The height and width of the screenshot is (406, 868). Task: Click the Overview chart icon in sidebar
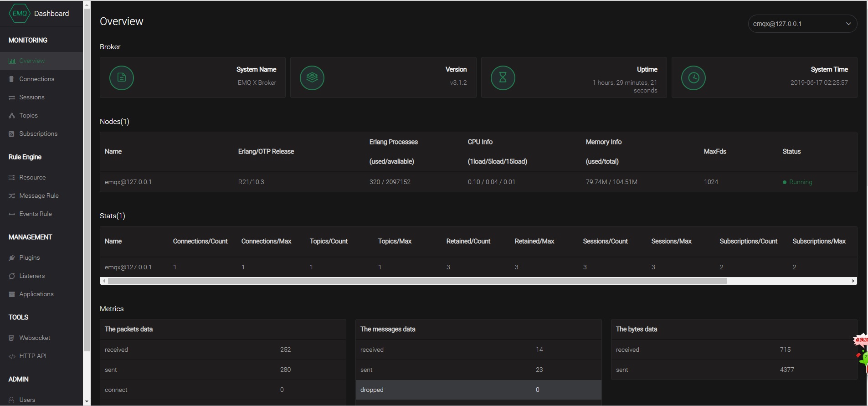12,61
